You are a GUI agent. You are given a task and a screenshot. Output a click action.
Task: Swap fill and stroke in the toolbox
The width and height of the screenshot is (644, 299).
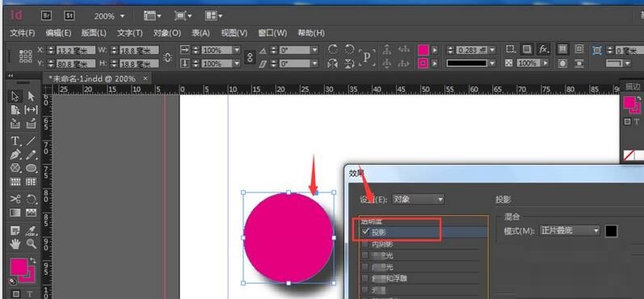pyautogui.click(x=33, y=261)
